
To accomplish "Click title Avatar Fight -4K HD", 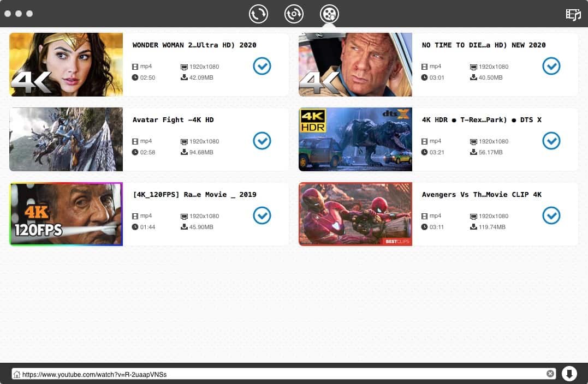I will pos(173,120).
